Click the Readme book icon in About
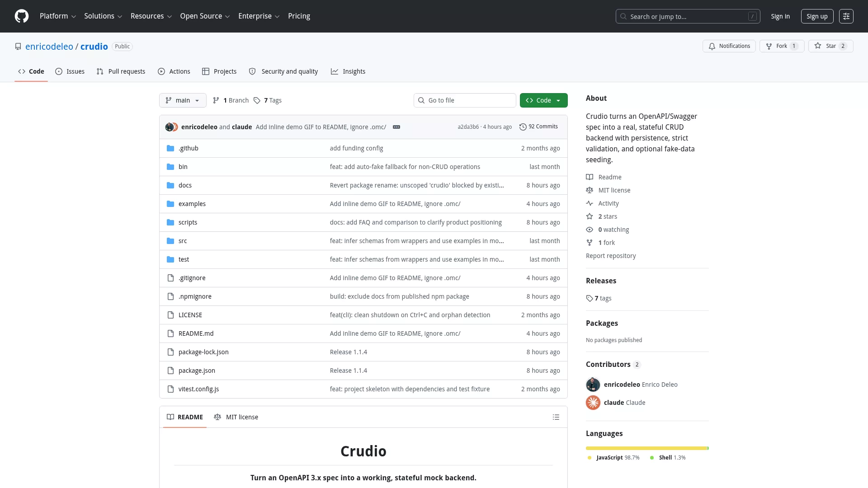The image size is (868, 488). click(590, 177)
